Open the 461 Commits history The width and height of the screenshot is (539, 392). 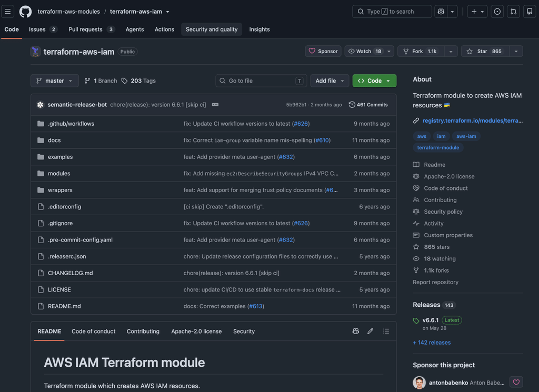click(x=368, y=104)
